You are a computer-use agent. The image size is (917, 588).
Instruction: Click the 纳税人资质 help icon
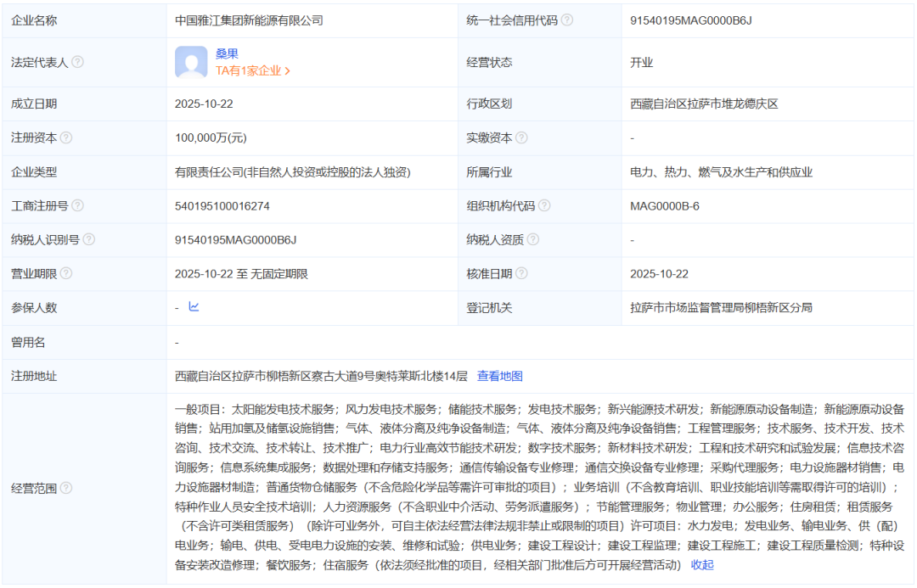coord(533,240)
